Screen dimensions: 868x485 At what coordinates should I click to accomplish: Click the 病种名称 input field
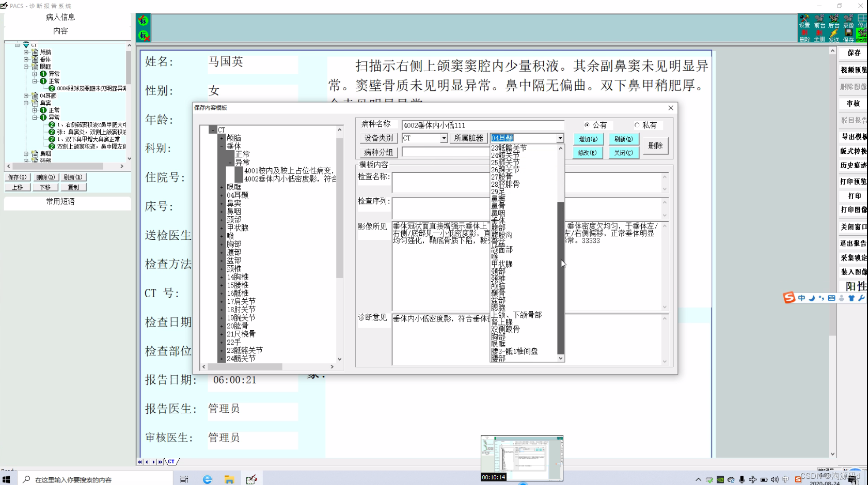pos(482,125)
